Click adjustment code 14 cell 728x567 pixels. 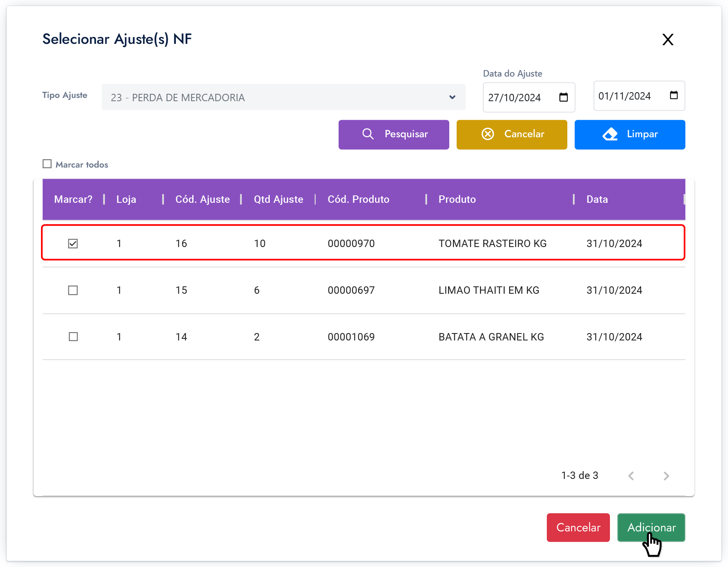(x=181, y=337)
